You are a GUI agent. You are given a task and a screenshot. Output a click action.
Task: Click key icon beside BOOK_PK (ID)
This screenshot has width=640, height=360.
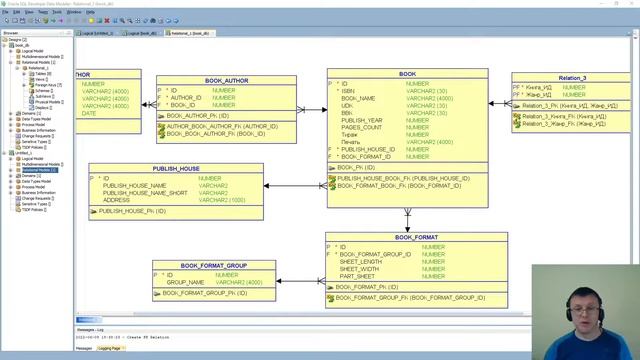click(x=332, y=168)
